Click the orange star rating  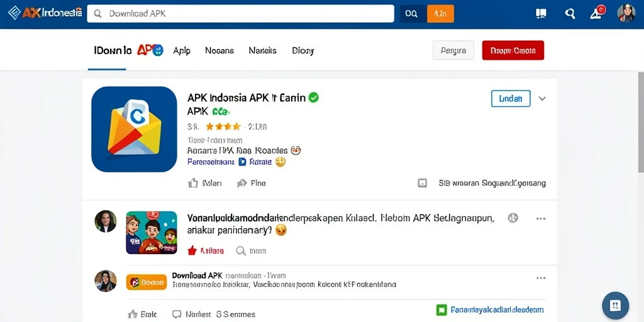click(223, 126)
